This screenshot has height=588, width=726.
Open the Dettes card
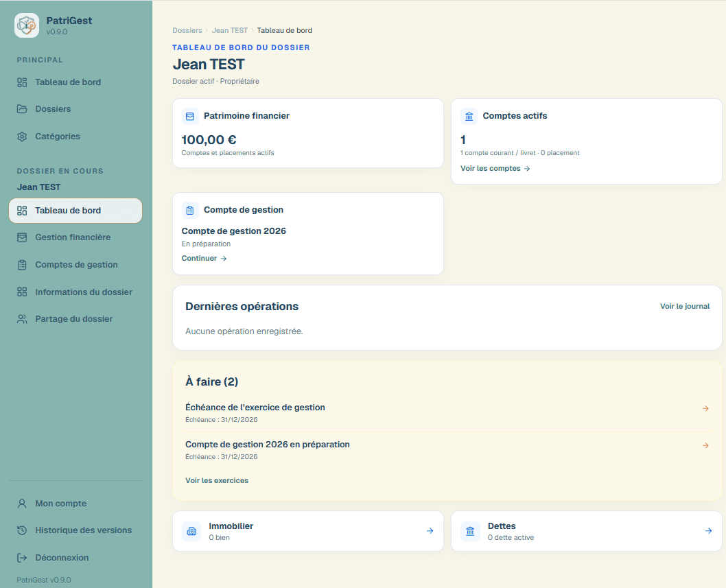coord(587,531)
